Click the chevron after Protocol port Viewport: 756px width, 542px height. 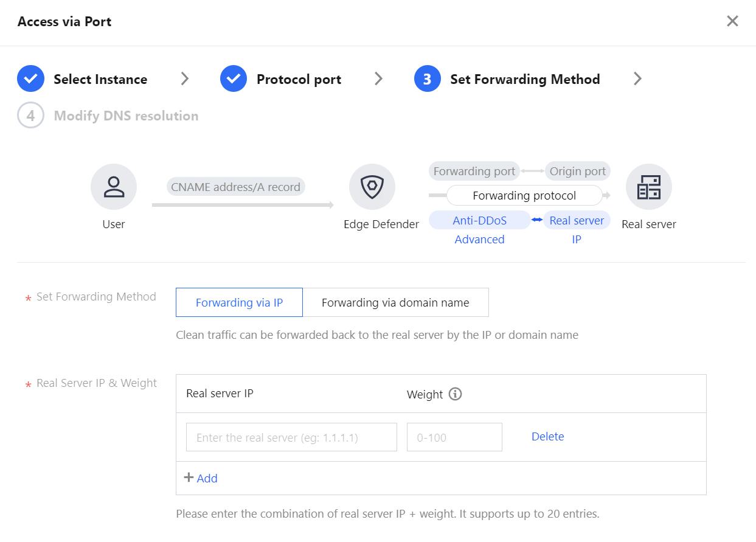pos(378,79)
